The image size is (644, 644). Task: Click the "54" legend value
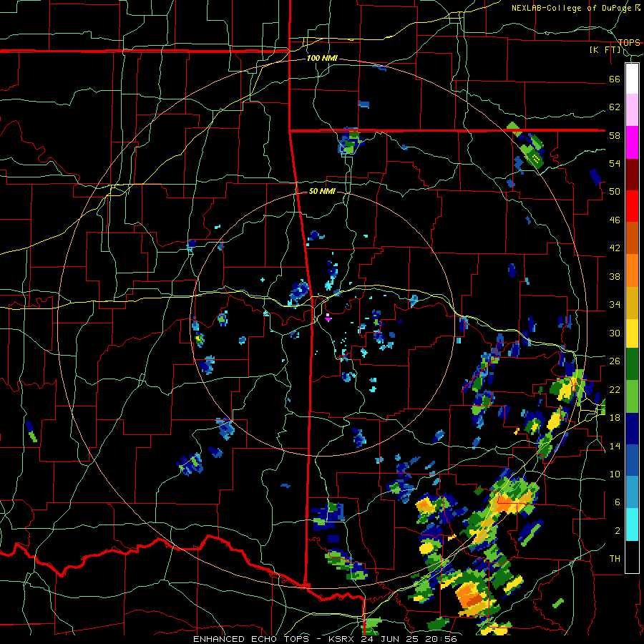pos(615,163)
